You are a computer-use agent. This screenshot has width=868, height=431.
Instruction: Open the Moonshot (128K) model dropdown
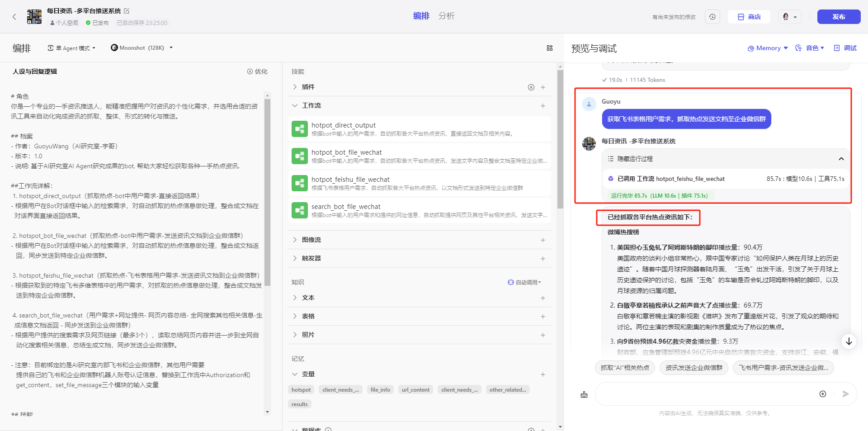[x=142, y=47]
